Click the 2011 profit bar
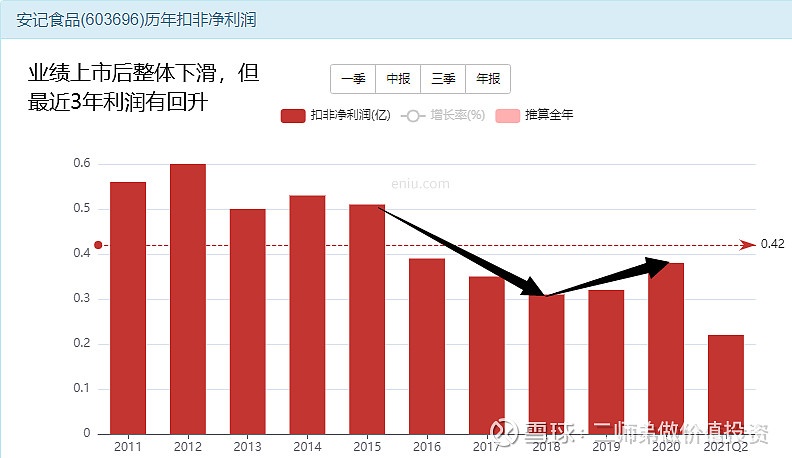This screenshot has width=792, height=458. pos(128,308)
